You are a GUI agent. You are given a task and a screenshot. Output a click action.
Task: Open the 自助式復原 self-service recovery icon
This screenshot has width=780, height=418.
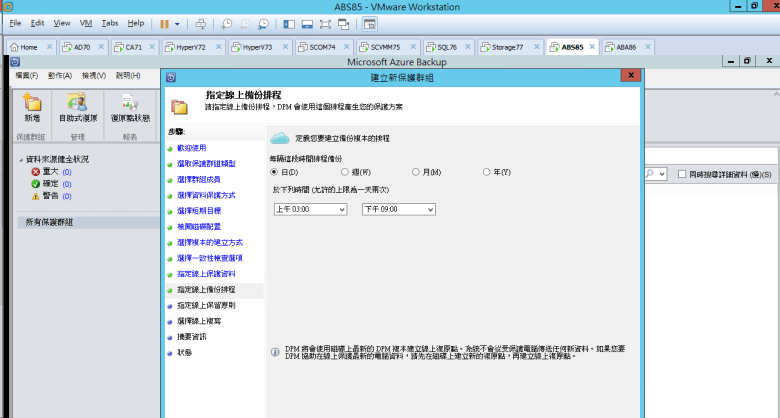tap(78, 108)
